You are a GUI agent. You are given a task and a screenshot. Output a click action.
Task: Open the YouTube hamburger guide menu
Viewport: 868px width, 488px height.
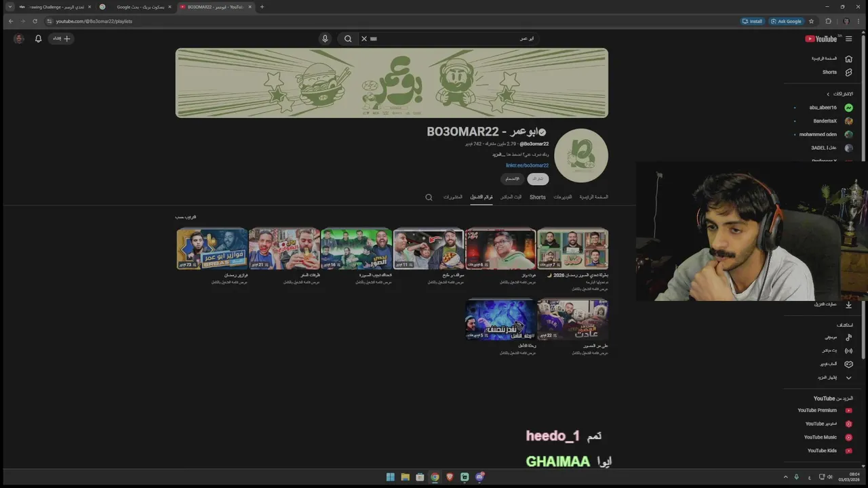click(x=848, y=39)
